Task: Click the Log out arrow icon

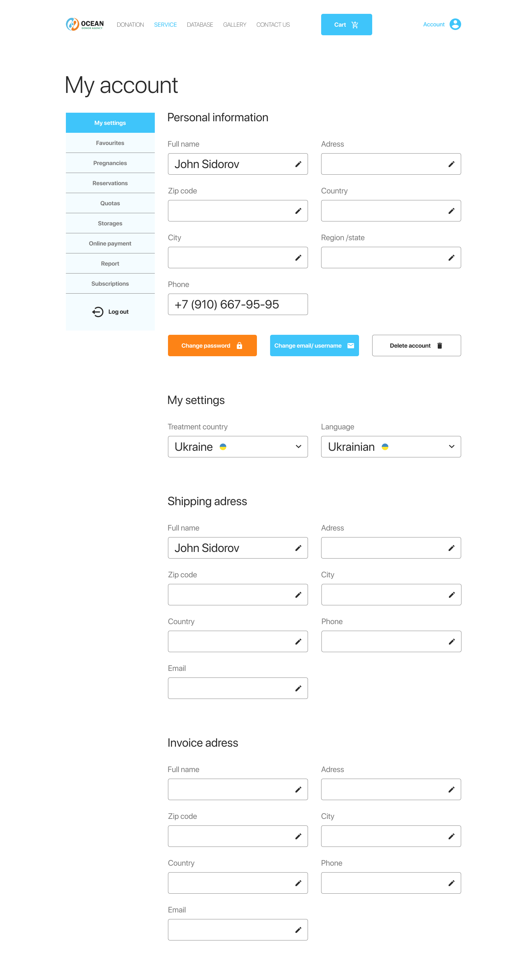Action: coord(98,312)
